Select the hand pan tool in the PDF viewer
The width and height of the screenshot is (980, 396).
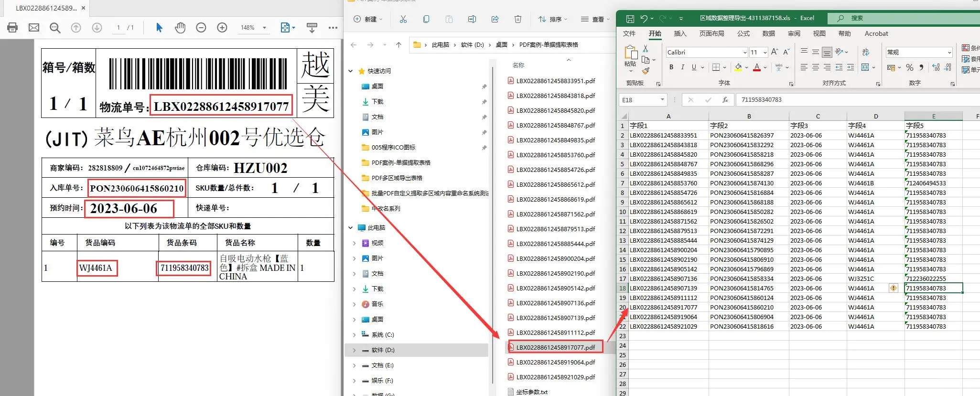point(180,28)
